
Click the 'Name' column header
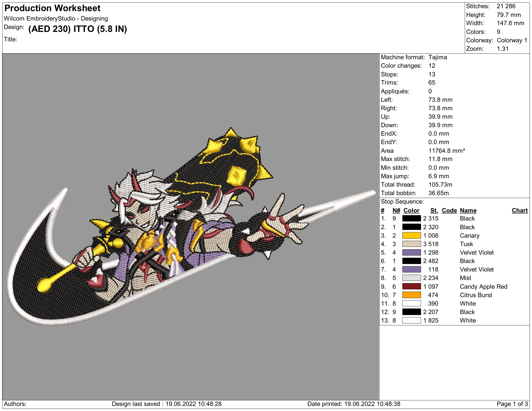coord(468,211)
